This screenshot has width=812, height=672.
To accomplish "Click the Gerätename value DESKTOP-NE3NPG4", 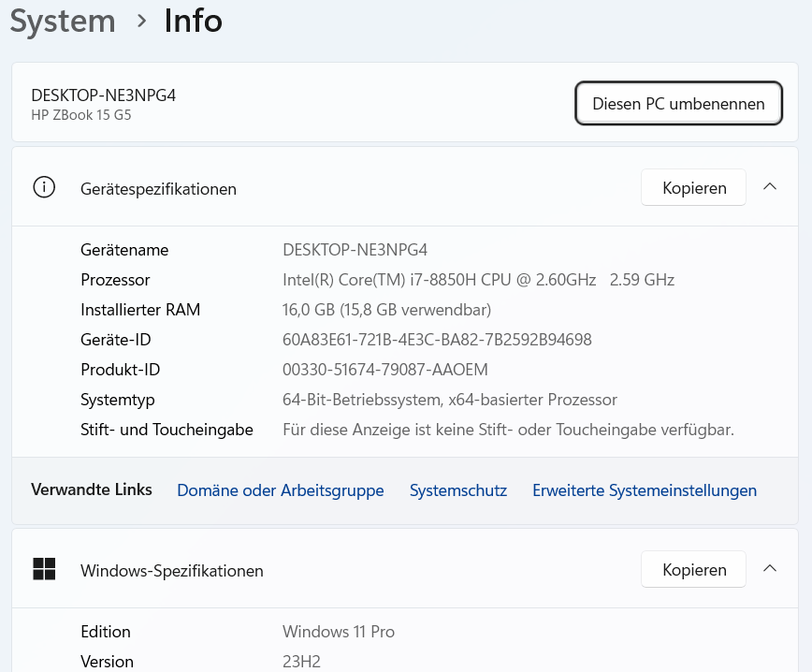I will [x=355, y=250].
